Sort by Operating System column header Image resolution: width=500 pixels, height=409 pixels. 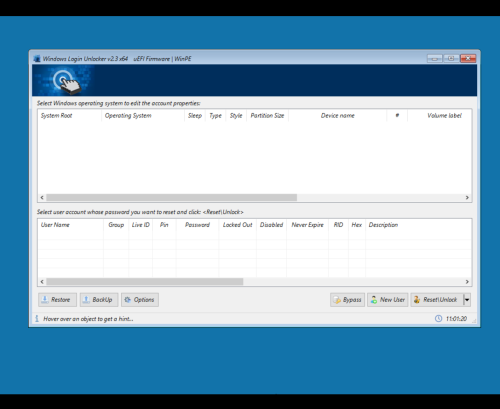[x=143, y=116]
